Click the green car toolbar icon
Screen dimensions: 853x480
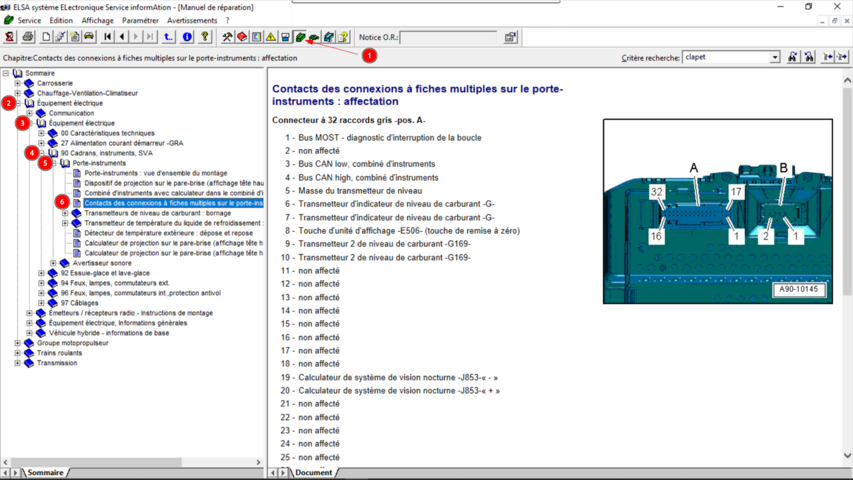pos(314,37)
